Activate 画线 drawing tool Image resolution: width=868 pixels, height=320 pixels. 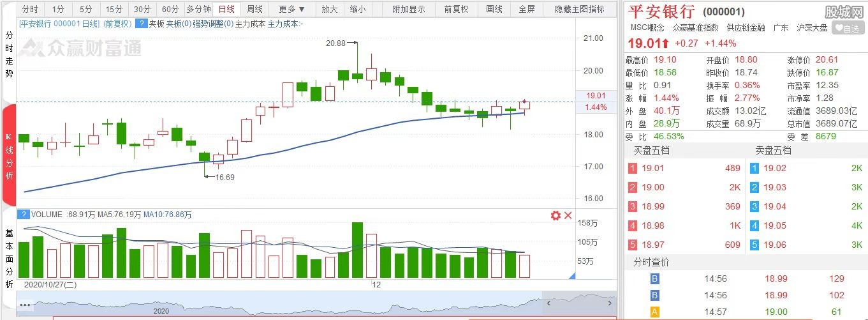(x=494, y=9)
